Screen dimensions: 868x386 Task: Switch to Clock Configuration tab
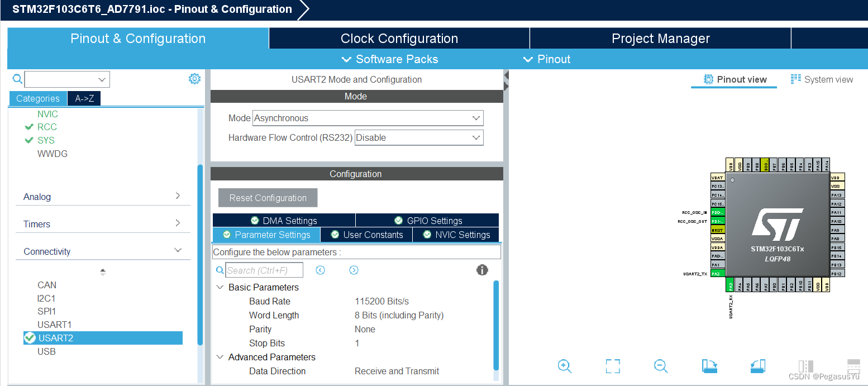399,39
